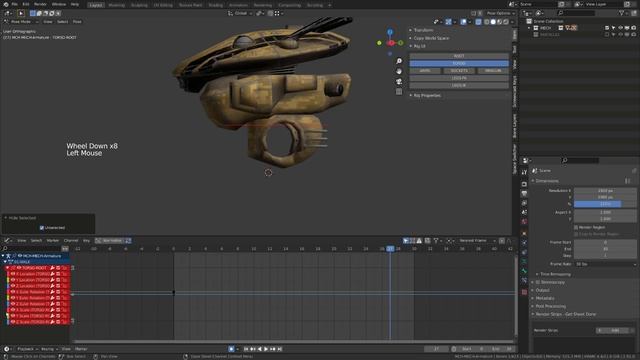Open the File menu

click(x=14, y=4)
